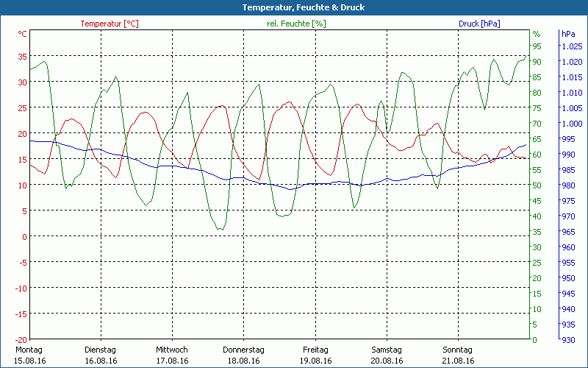Click the temperature axis value '30'
Screen dimensions: 588x368
coord(23,82)
